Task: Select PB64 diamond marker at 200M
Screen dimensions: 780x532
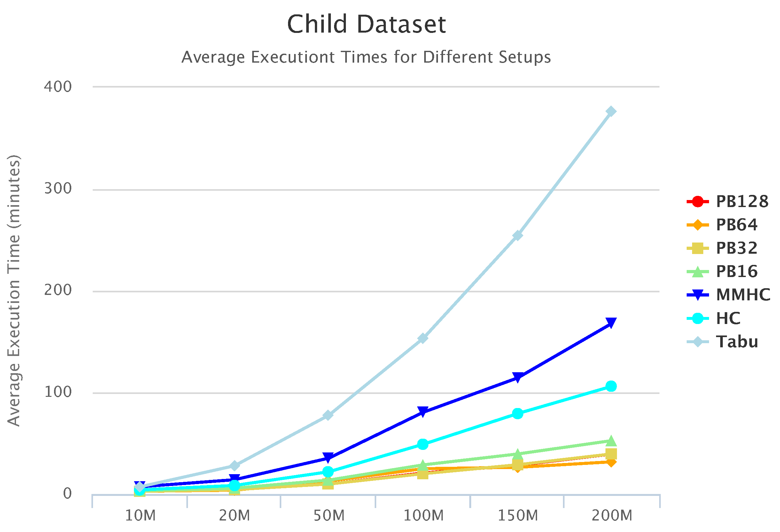Action: 611,462
